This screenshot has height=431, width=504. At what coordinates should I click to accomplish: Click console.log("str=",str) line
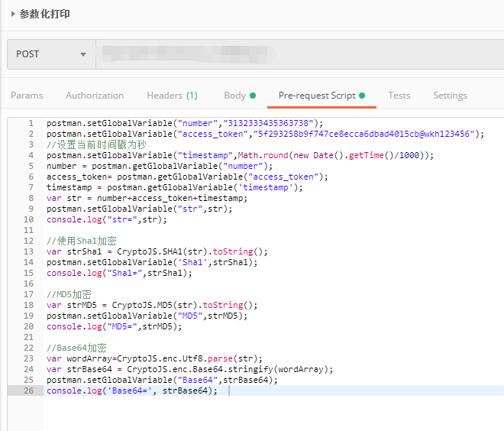[107, 219]
